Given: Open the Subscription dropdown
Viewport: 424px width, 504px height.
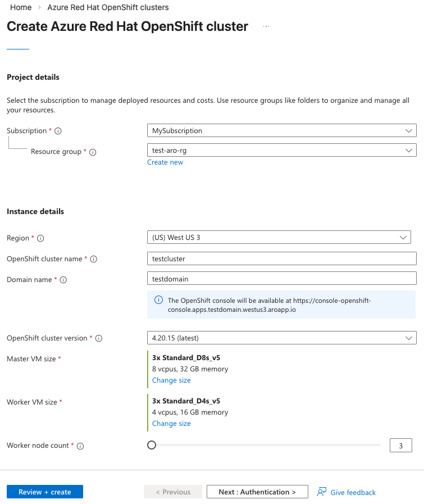Looking at the screenshot, I should coord(281,130).
